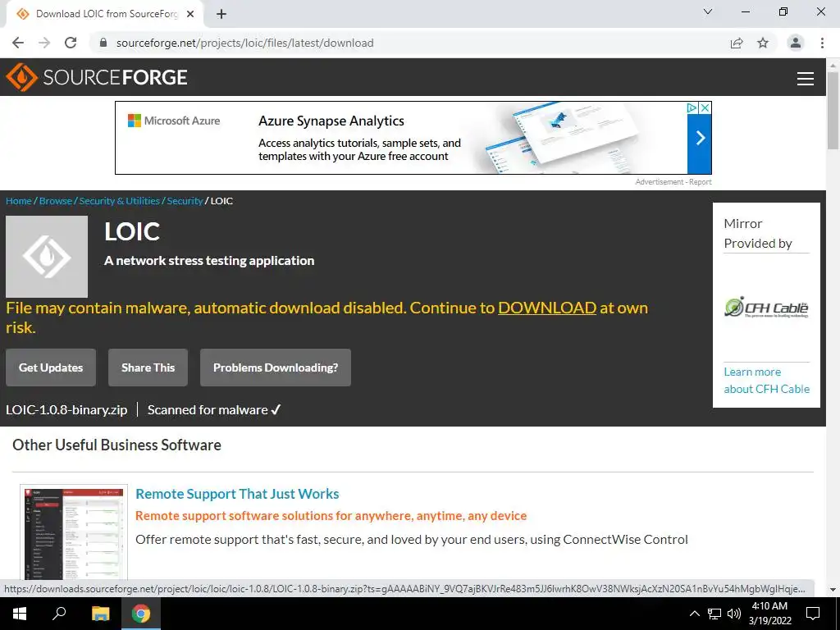
Task: Show hidden system tray icons
Action: pos(694,614)
